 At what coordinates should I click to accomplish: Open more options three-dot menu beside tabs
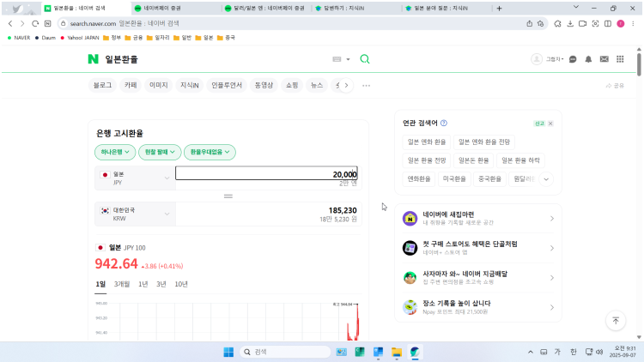pos(367,86)
